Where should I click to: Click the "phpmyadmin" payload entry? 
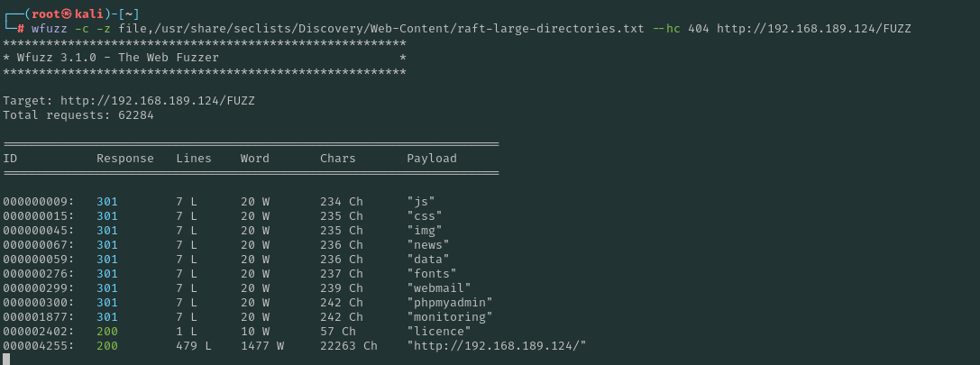450,303
